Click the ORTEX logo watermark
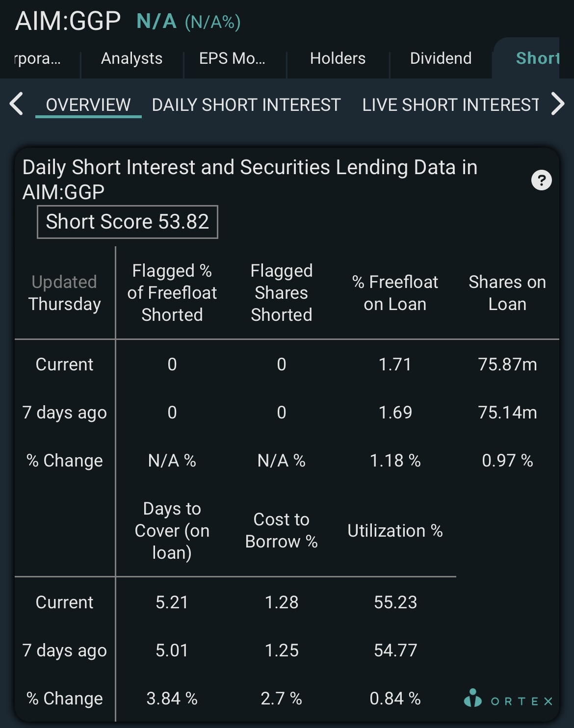This screenshot has width=574, height=728. point(508,699)
